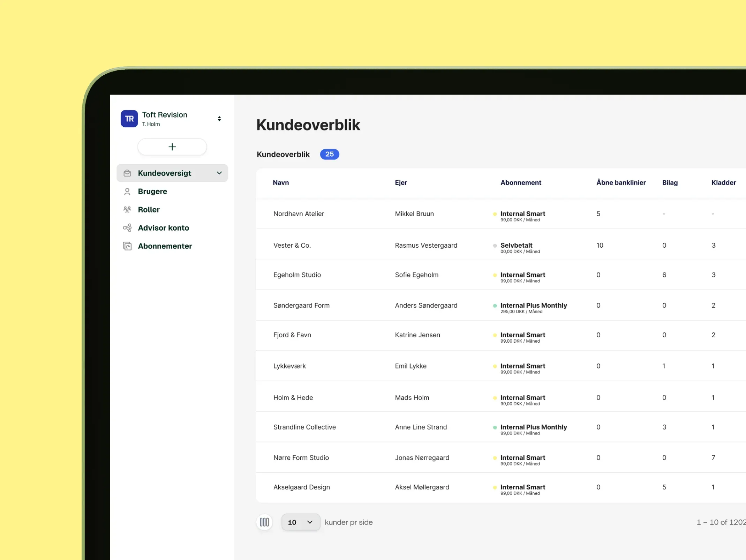Select customer Vester & Co.
Screen dimensions: 746x560
point(292,245)
